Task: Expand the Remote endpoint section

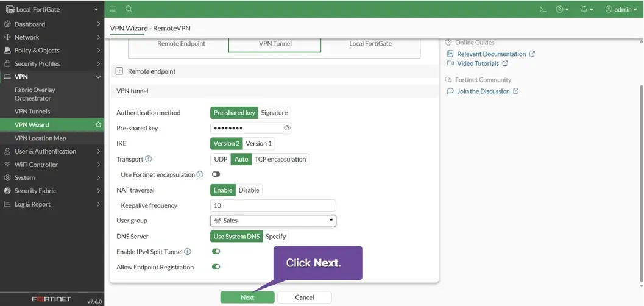Action: (x=119, y=71)
